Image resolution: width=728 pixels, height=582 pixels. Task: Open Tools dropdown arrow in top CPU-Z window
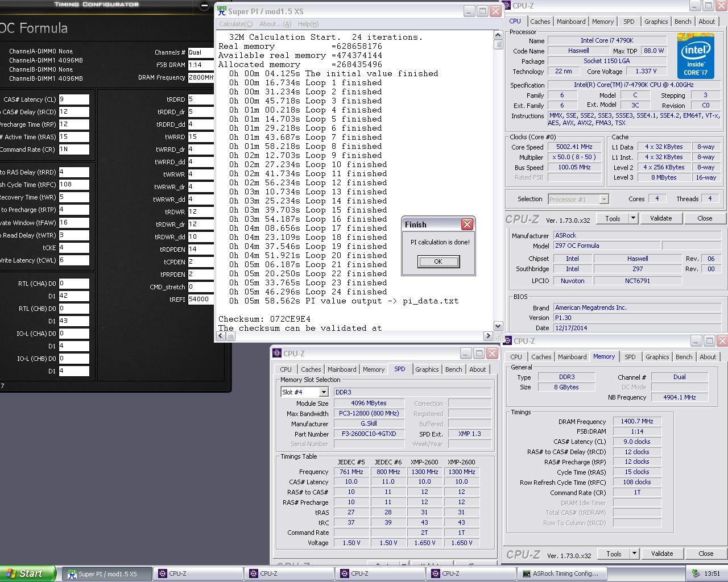coord(632,218)
